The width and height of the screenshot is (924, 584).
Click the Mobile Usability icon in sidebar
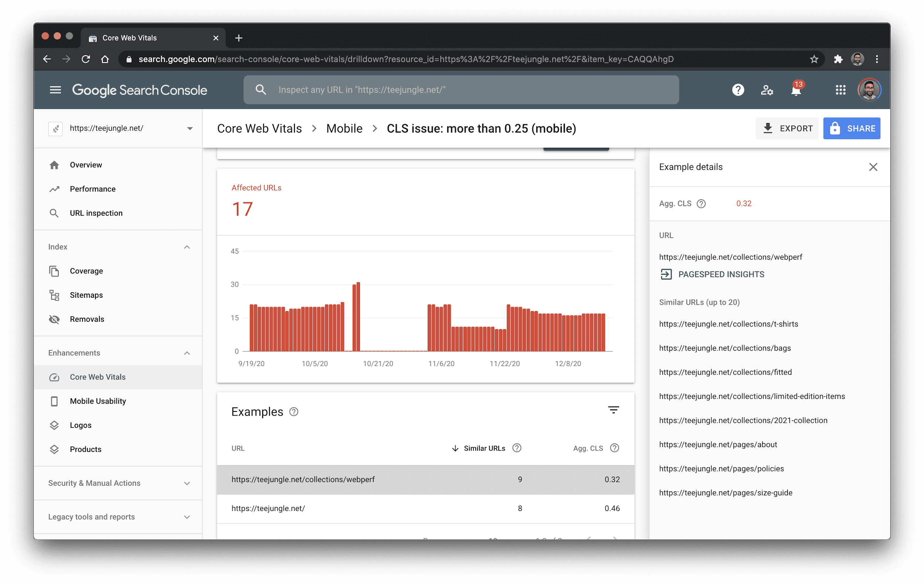(x=54, y=401)
